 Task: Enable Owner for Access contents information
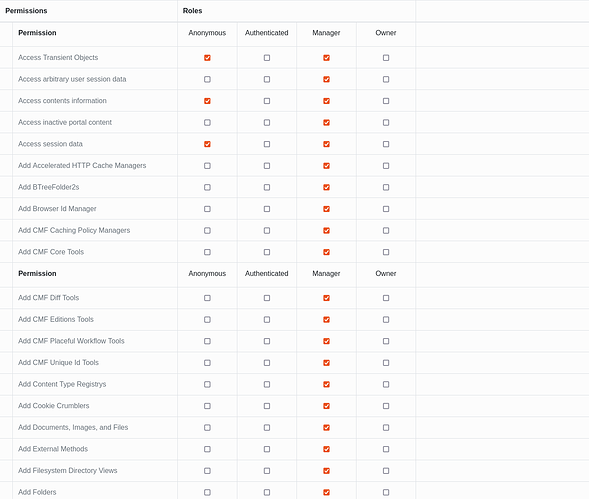point(386,101)
